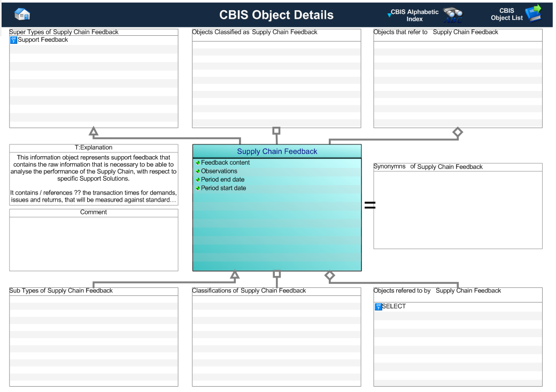
Task: Click the green marker next to Observations
Action: 198,171
